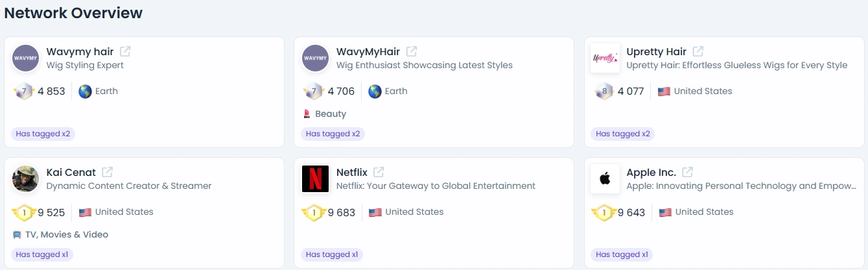
Task: Open the Apple Inc. profile name
Action: (x=651, y=173)
